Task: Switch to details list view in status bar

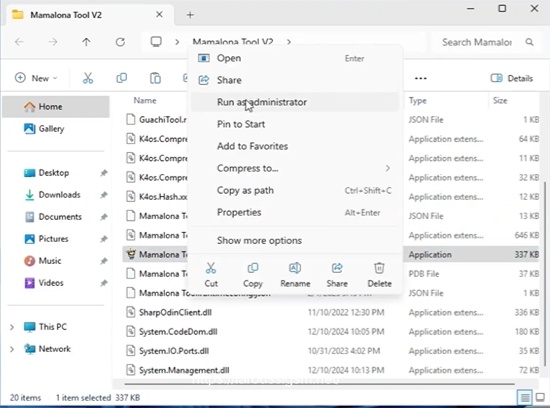Action: pyautogui.click(x=525, y=398)
